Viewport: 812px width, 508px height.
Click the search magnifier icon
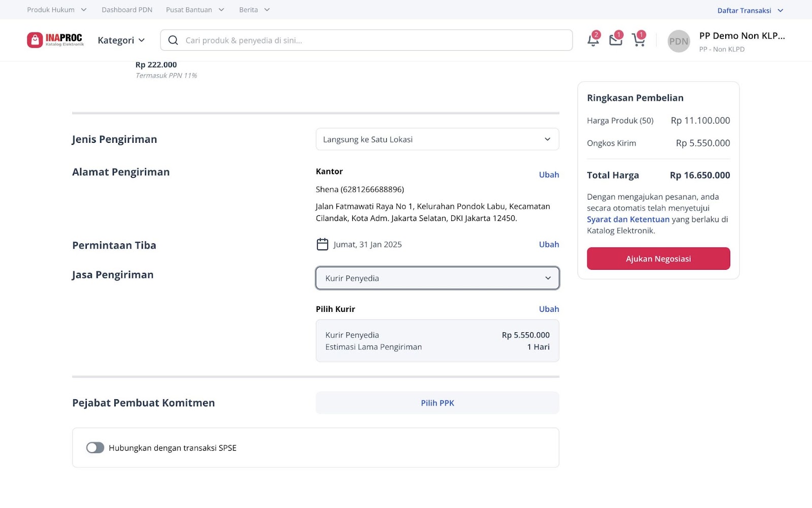173,40
